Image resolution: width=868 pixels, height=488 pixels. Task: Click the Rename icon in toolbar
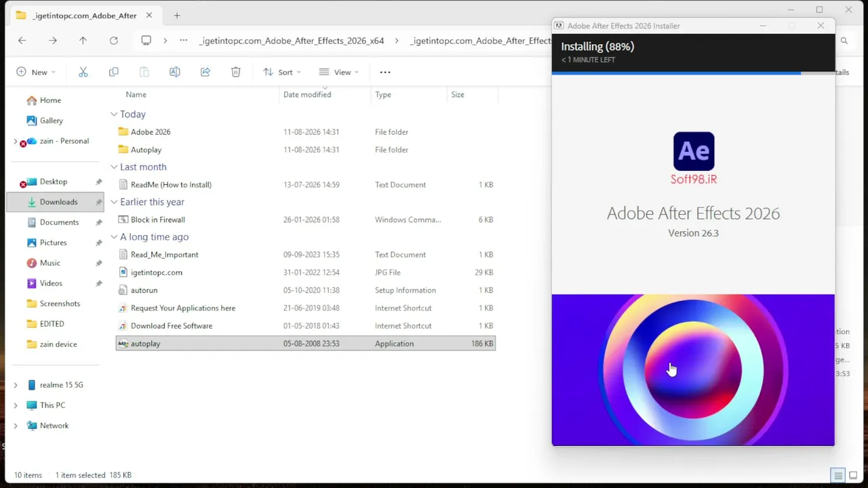click(x=174, y=72)
